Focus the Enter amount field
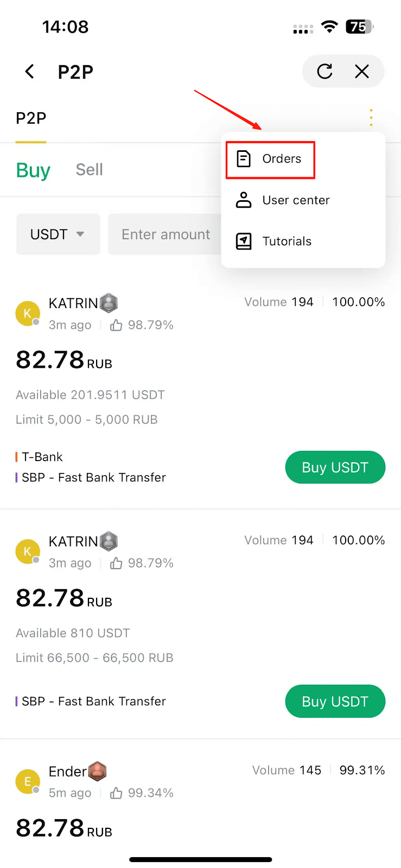The height and width of the screenshot is (868, 401). point(166,234)
